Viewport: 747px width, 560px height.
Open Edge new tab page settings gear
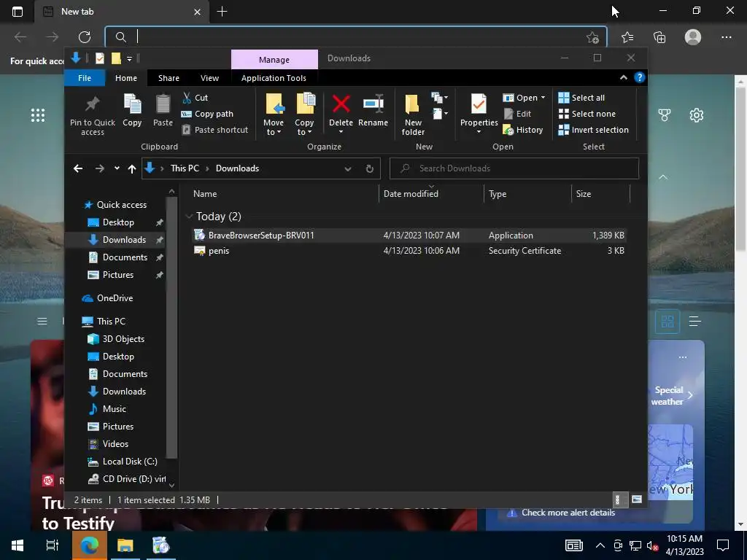pyautogui.click(x=697, y=115)
